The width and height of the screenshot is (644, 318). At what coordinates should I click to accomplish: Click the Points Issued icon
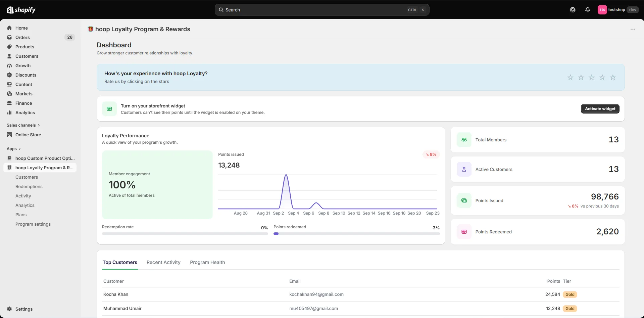[x=464, y=200]
